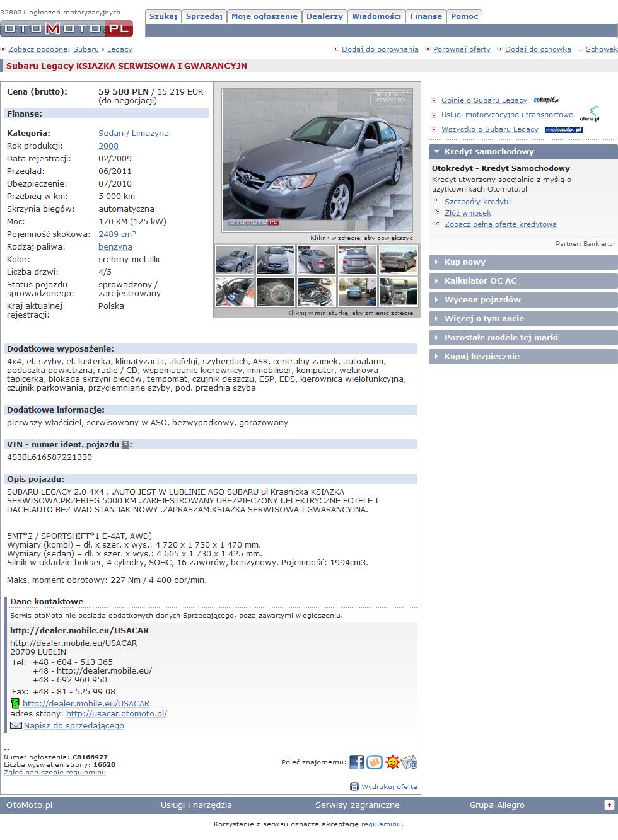Open the Schowek link
618x840 pixels.
[x=602, y=49]
